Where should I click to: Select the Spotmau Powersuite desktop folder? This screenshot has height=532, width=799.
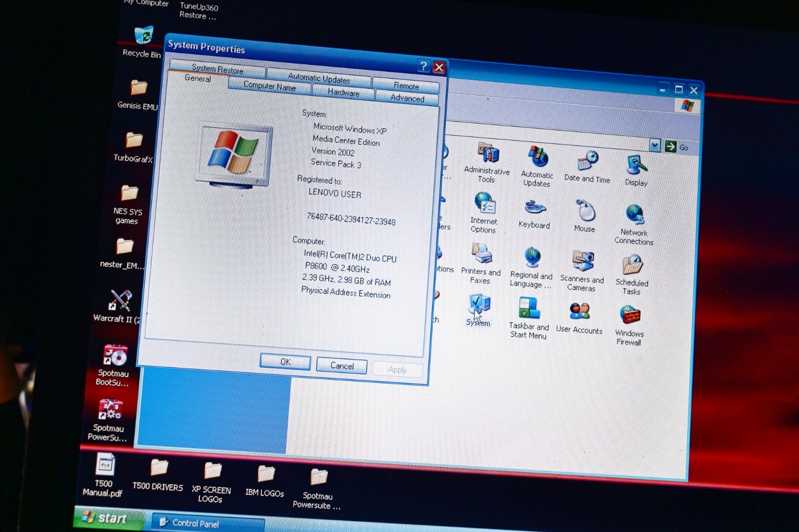[317, 489]
